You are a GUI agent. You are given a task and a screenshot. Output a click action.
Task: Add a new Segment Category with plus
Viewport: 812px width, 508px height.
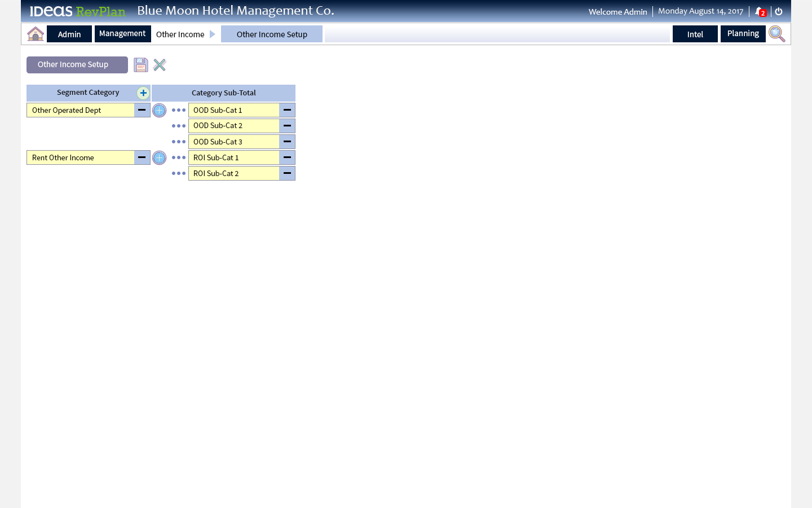click(x=143, y=93)
